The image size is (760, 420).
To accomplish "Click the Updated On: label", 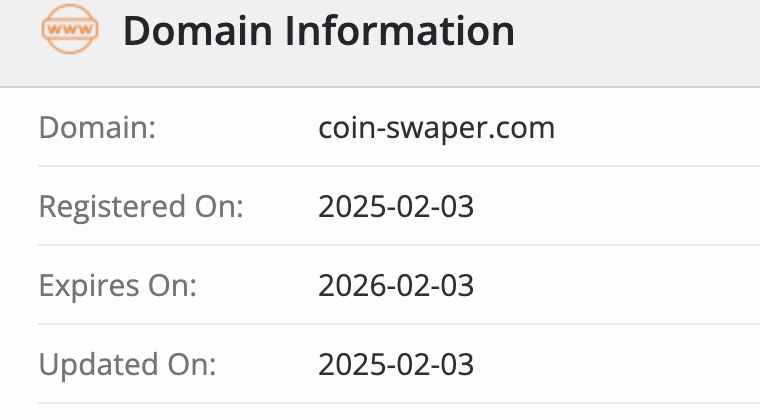I will (127, 364).
